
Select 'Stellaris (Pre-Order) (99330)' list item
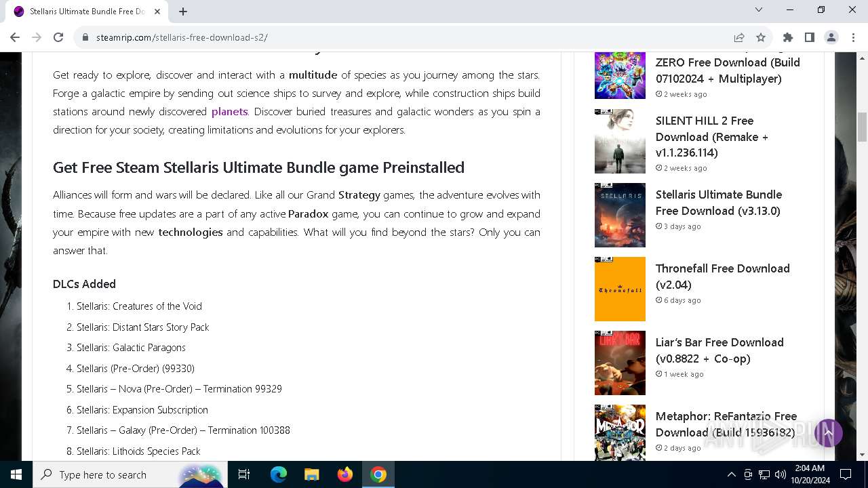pos(136,368)
